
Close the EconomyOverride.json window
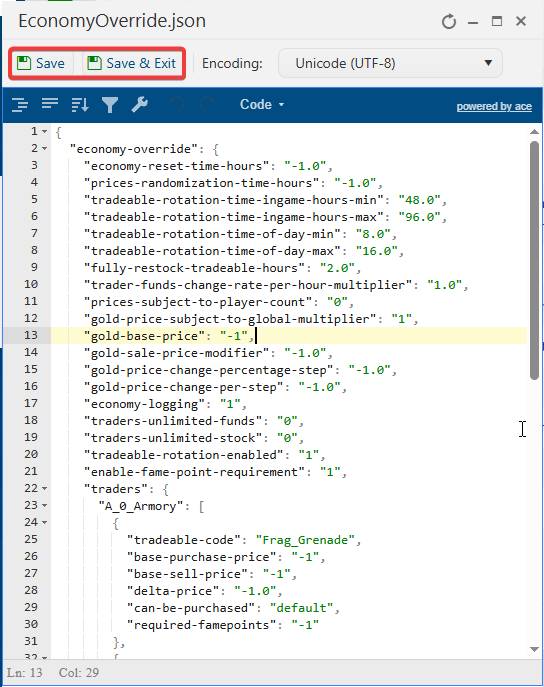(521, 21)
